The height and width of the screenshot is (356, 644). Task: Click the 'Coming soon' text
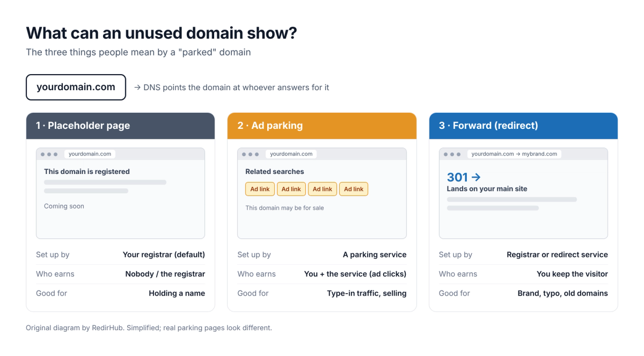click(64, 206)
